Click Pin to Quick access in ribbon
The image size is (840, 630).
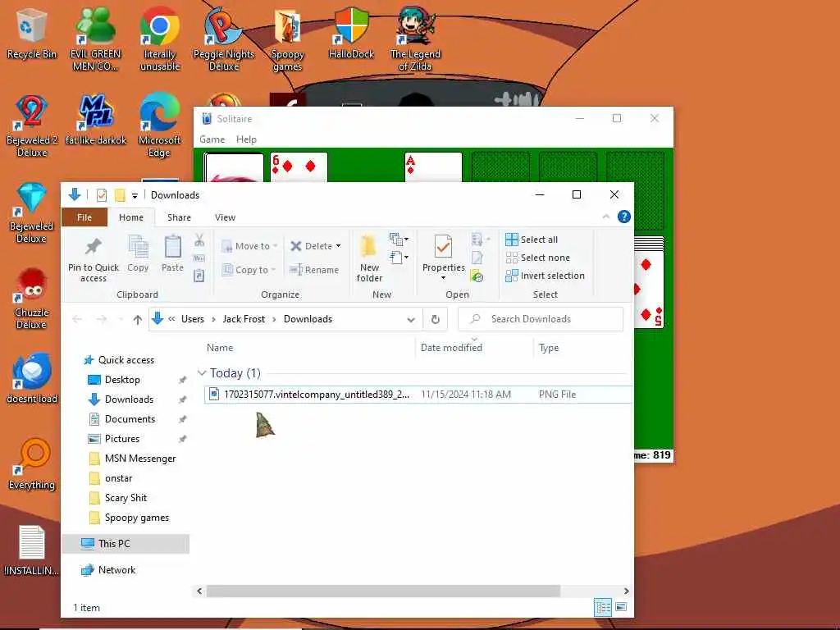tap(94, 260)
